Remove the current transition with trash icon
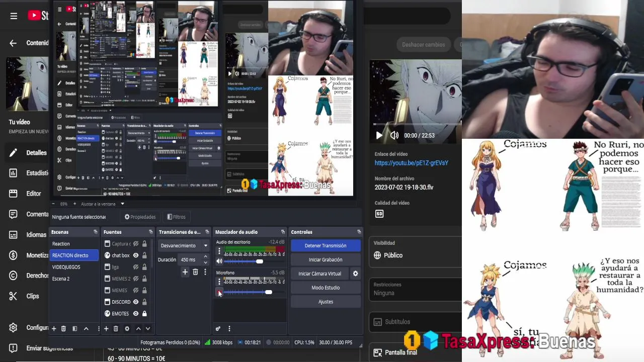This screenshot has width=644, height=362. coord(195,272)
